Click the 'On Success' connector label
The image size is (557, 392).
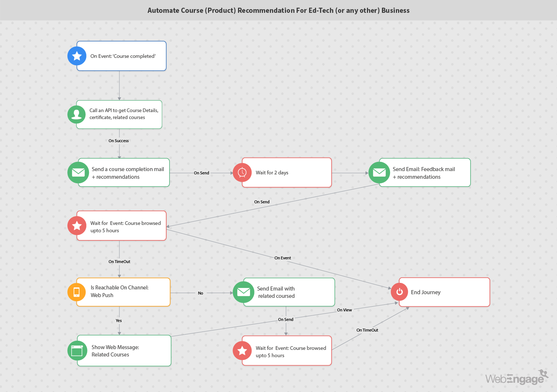pyautogui.click(x=119, y=141)
